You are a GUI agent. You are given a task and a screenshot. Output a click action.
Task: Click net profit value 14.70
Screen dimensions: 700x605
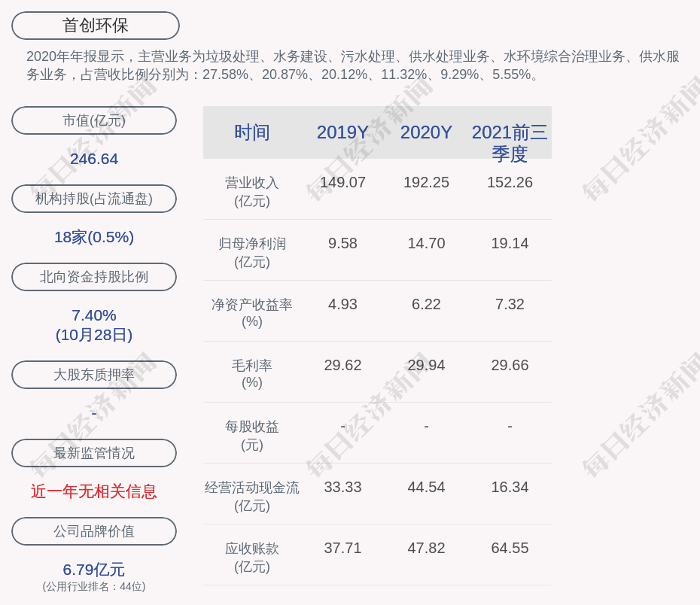point(426,243)
